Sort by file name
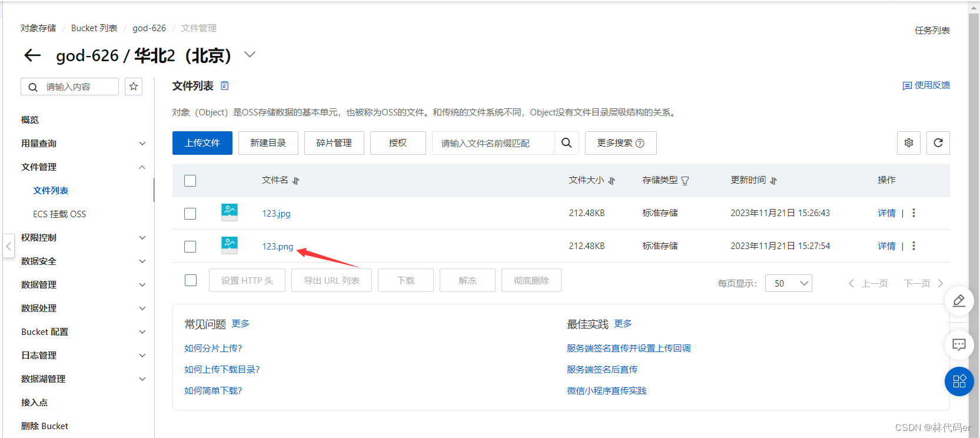The height and width of the screenshot is (438, 980). (296, 181)
